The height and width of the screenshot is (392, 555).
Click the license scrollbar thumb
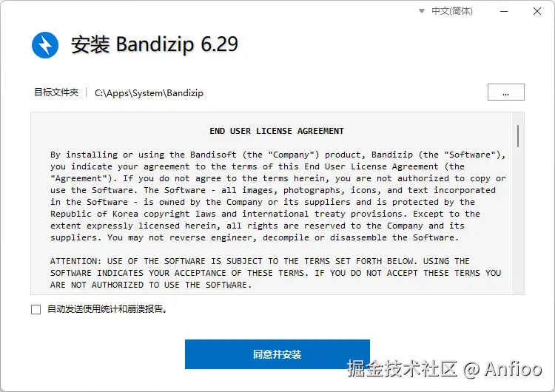click(x=518, y=136)
